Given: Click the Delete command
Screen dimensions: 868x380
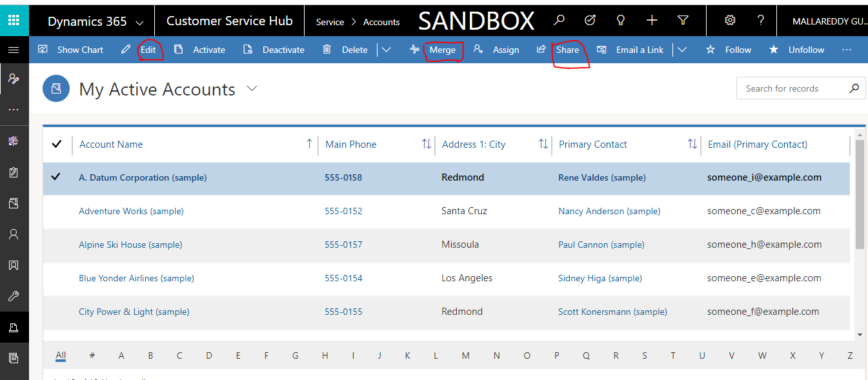Looking at the screenshot, I should click(x=345, y=50).
